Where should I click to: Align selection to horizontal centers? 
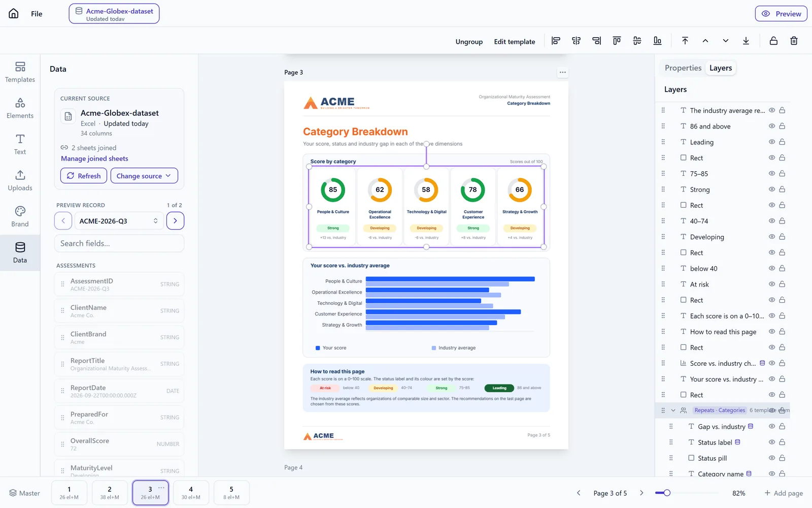tap(576, 41)
